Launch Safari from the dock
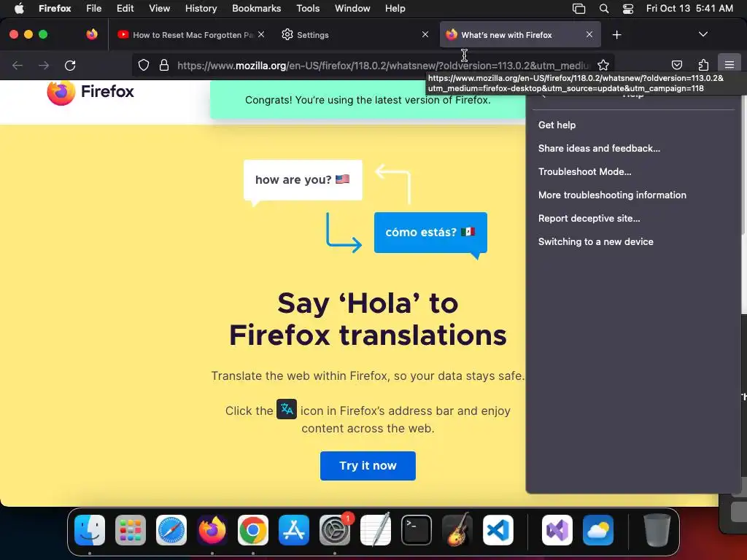This screenshot has height=560, width=747. pyautogui.click(x=171, y=530)
